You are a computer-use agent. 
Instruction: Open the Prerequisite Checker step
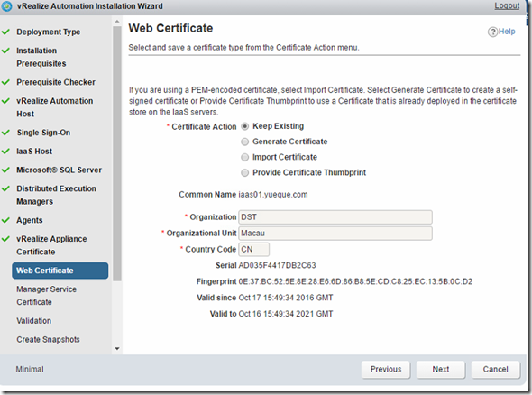click(56, 82)
